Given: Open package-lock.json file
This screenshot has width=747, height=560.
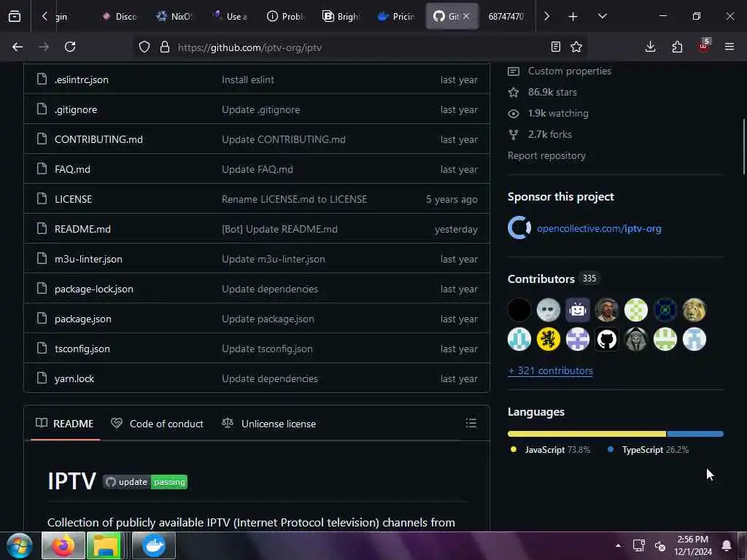Looking at the screenshot, I should 94,289.
